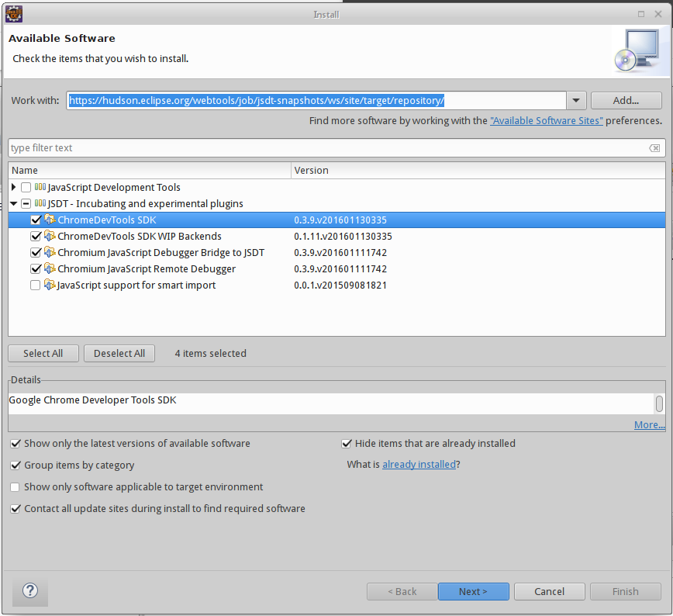Check JavaScript support for smart import
Image resolution: width=673 pixels, height=616 pixels.
click(x=35, y=286)
